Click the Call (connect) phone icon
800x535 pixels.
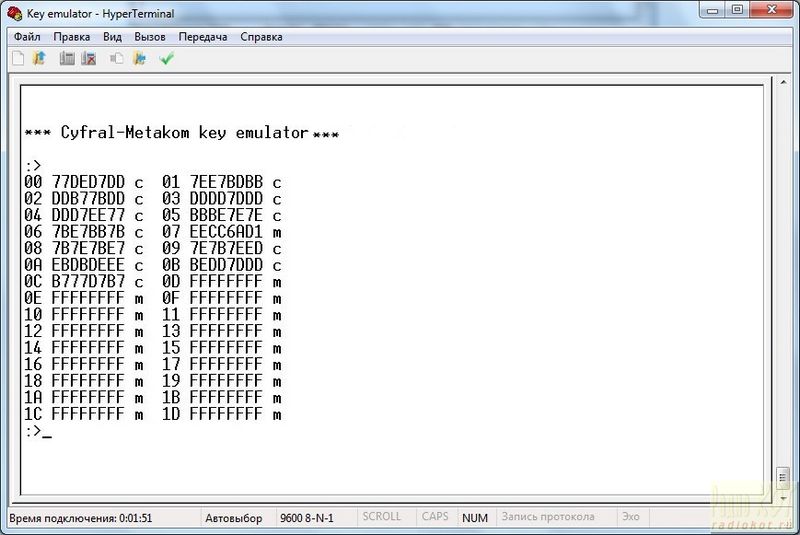pyautogui.click(x=67, y=59)
